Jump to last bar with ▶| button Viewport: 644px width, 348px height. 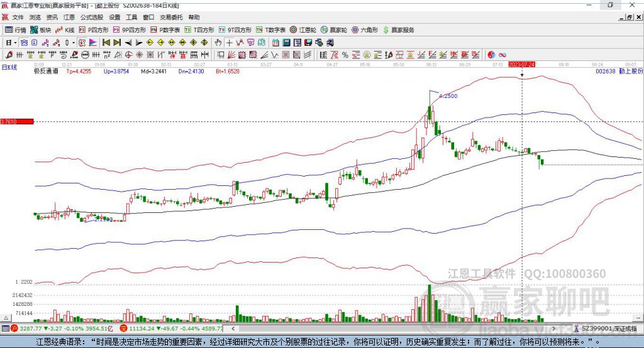[117, 42]
